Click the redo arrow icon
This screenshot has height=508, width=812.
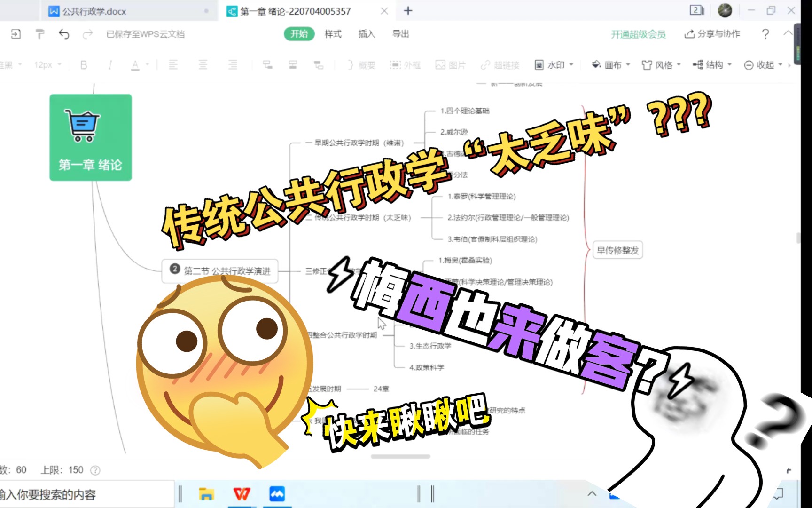point(87,34)
